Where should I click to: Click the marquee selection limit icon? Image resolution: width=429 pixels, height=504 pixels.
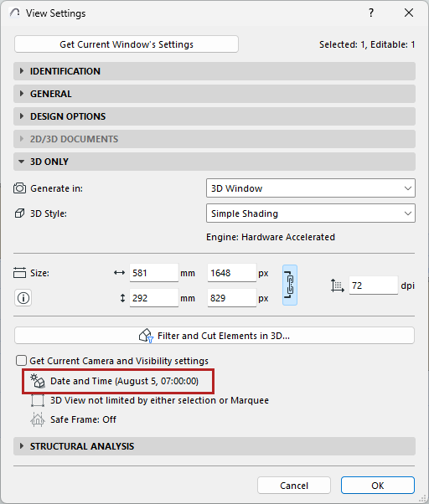point(38,400)
